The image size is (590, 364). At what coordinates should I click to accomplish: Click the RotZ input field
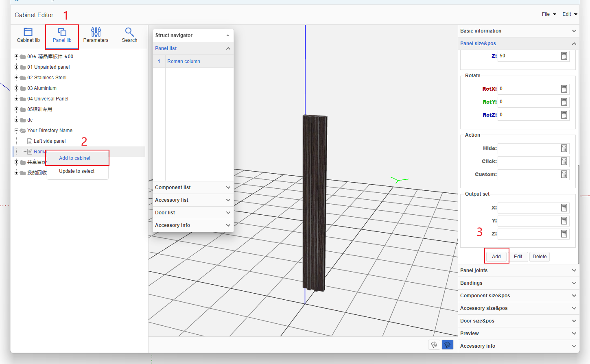point(529,115)
